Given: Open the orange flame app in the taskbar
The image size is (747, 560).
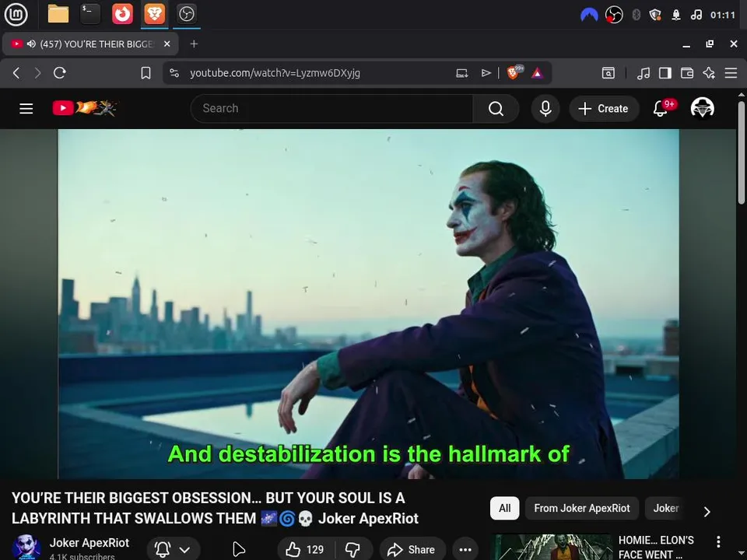Looking at the screenshot, I should point(122,14).
